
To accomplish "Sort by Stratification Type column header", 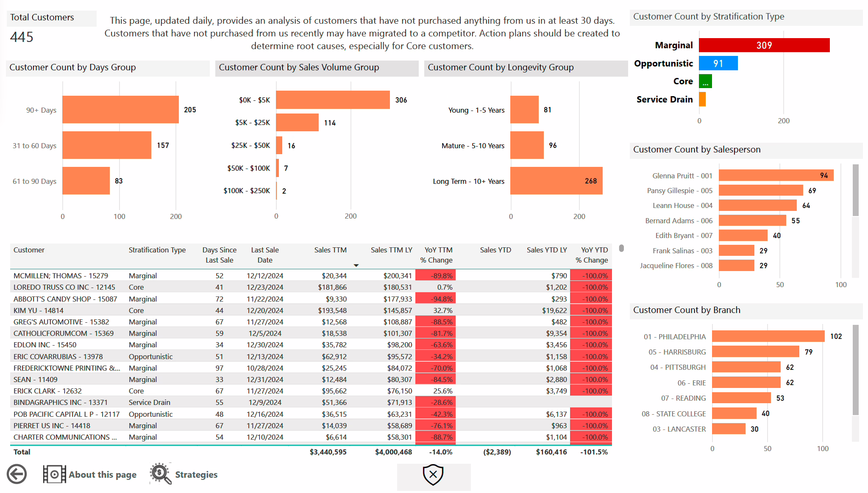I will 157,250.
